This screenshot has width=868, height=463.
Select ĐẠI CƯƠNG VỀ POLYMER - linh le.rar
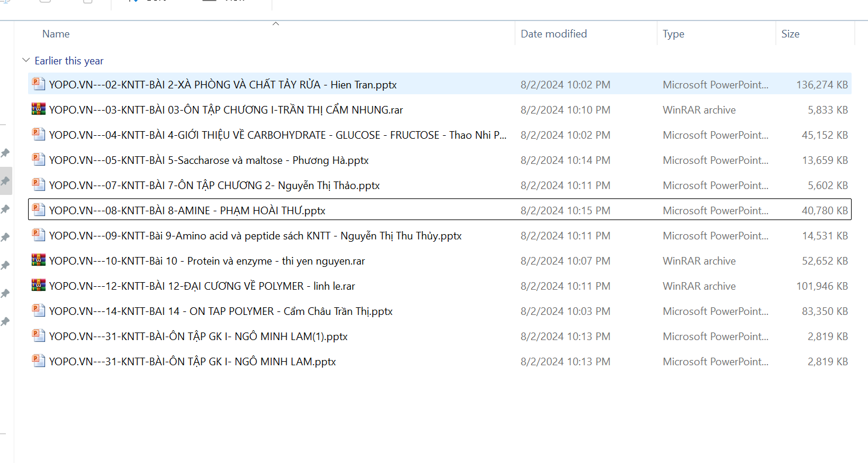[x=202, y=286]
